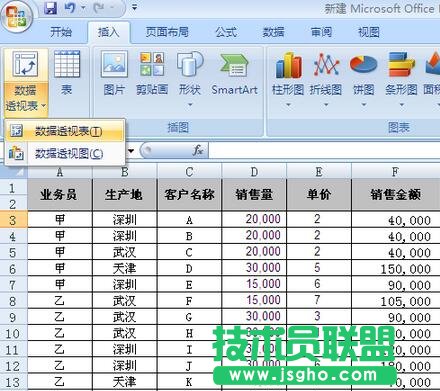Select unit price 7 cell
This screenshot has height=391, width=440.
[319, 301]
